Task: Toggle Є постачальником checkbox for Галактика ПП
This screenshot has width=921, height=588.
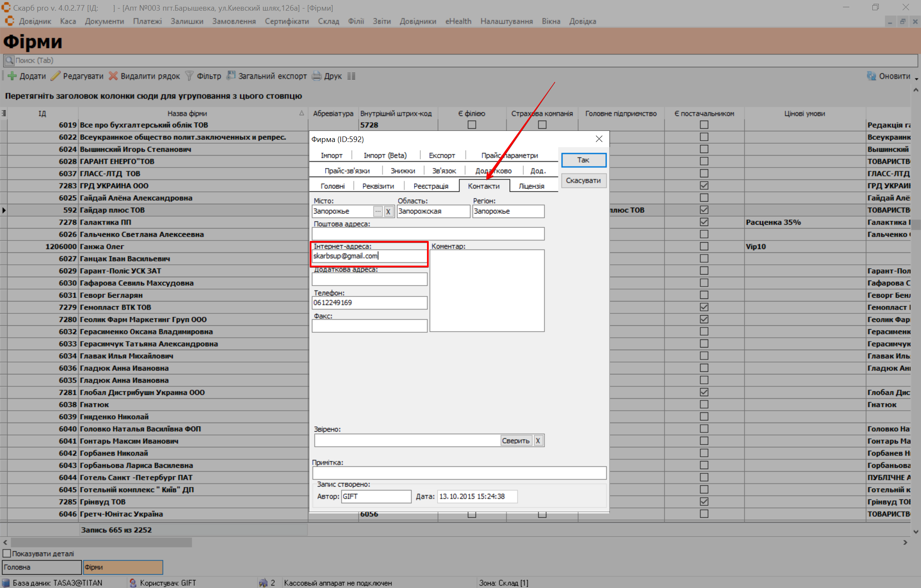Action: click(x=704, y=222)
